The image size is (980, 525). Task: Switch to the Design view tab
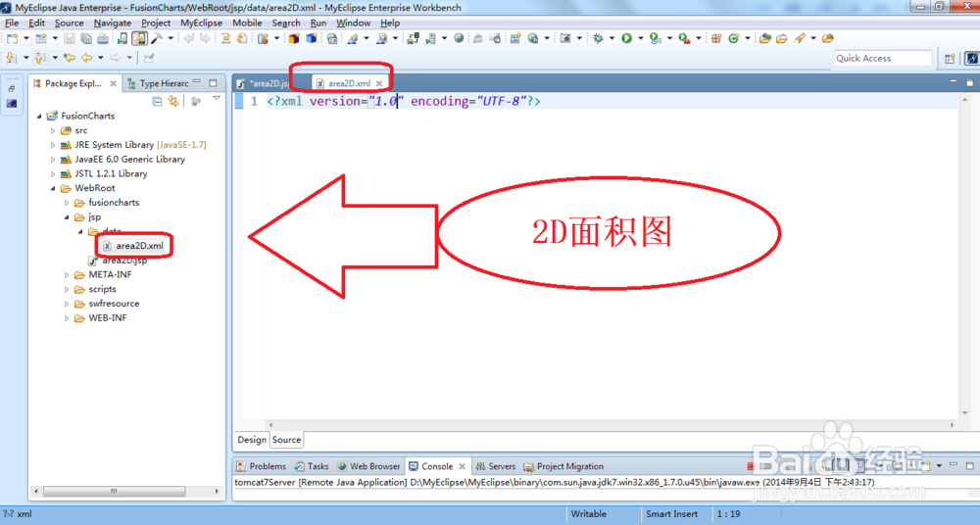pyautogui.click(x=252, y=440)
